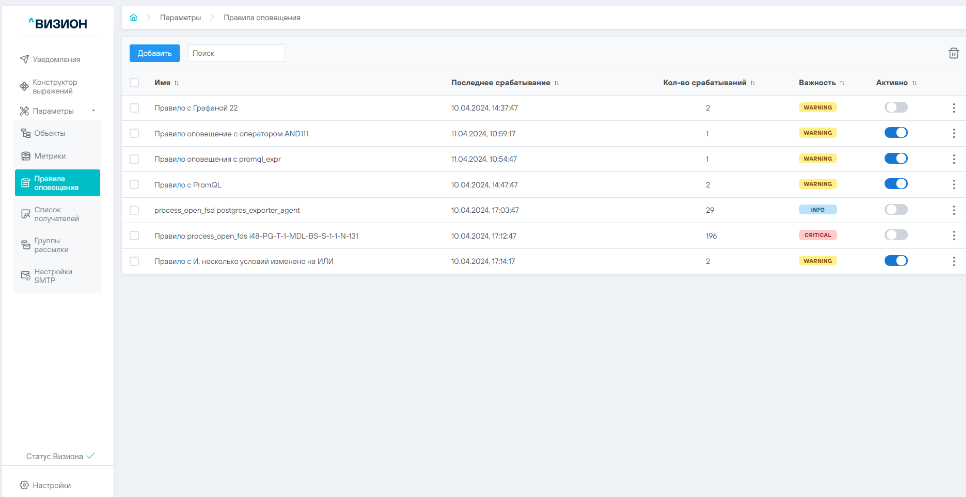Open Группы рассылки page
Viewport: 966px width, 497px height.
pyautogui.click(x=56, y=244)
